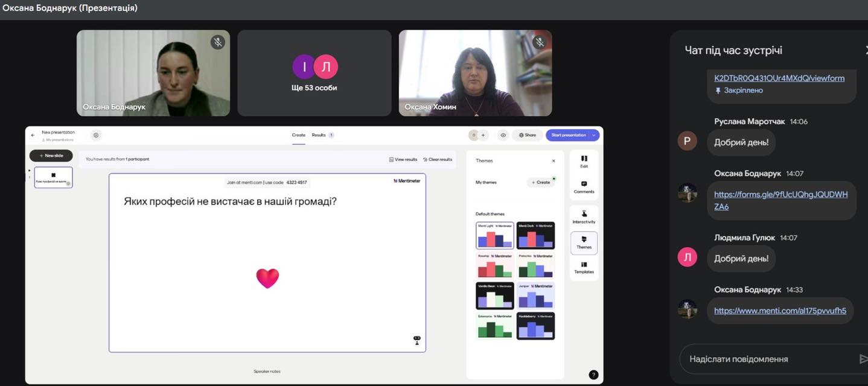Select the Menti Dark theme
The image size is (868, 386).
point(535,235)
